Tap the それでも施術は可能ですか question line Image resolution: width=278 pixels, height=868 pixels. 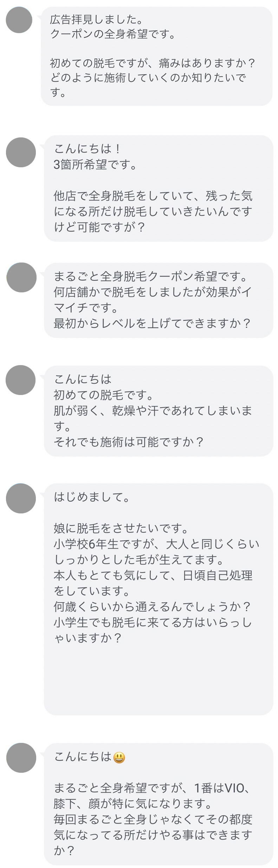click(129, 442)
